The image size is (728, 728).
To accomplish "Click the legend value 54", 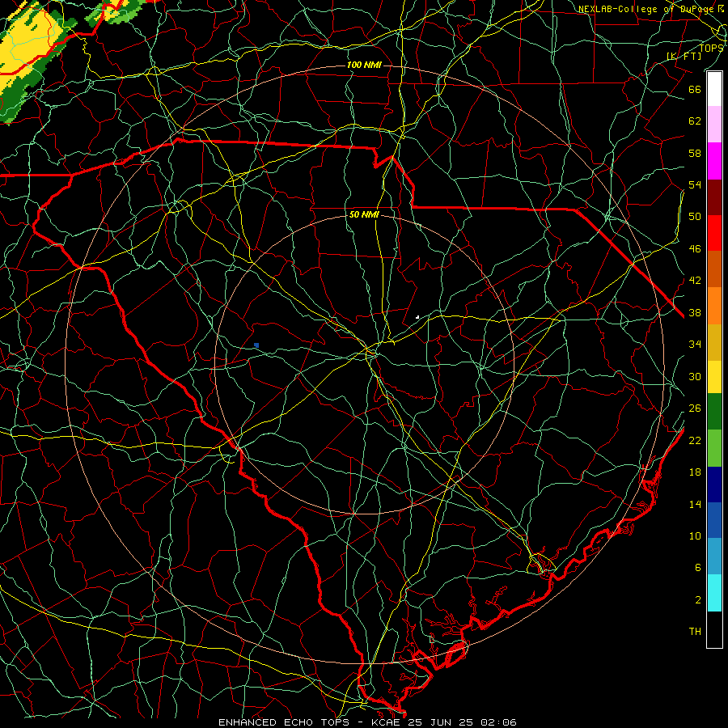I will [x=695, y=184].
